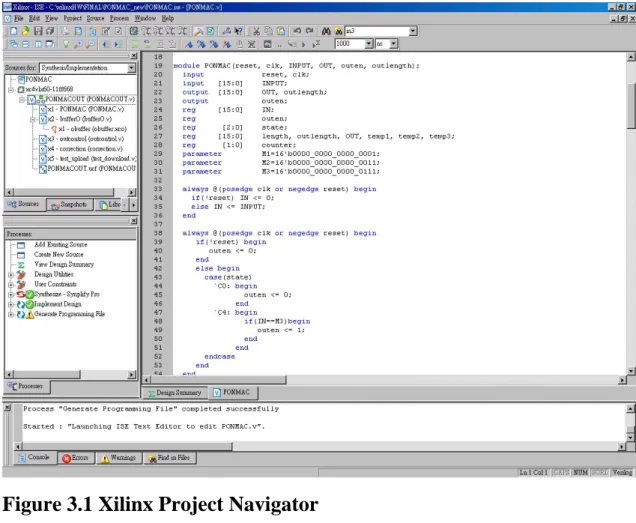Screen dimensions: 636x523
Task: Click the code editor horizontal scrollbar thumb
Action: click(219, 380)
